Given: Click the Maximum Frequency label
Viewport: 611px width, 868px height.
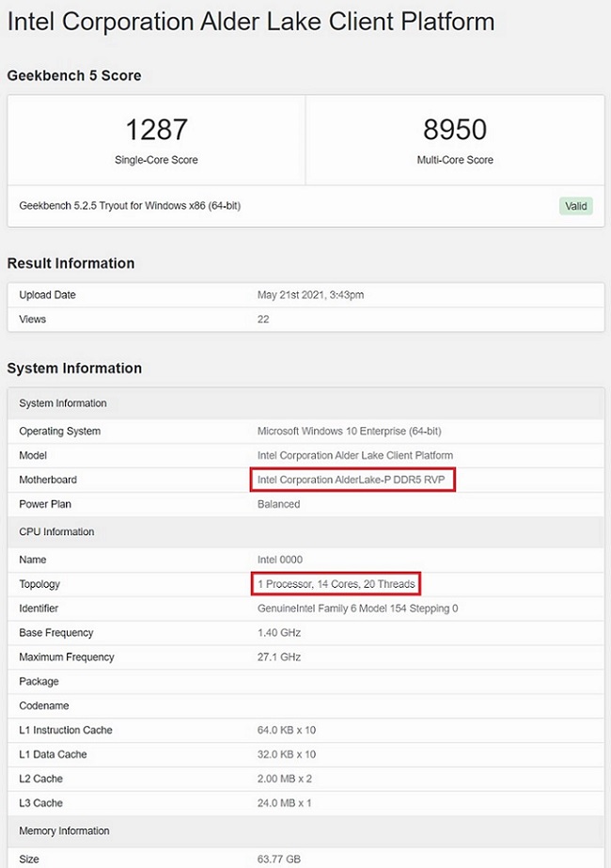Looking at the screenshot, I should point(67,657).
